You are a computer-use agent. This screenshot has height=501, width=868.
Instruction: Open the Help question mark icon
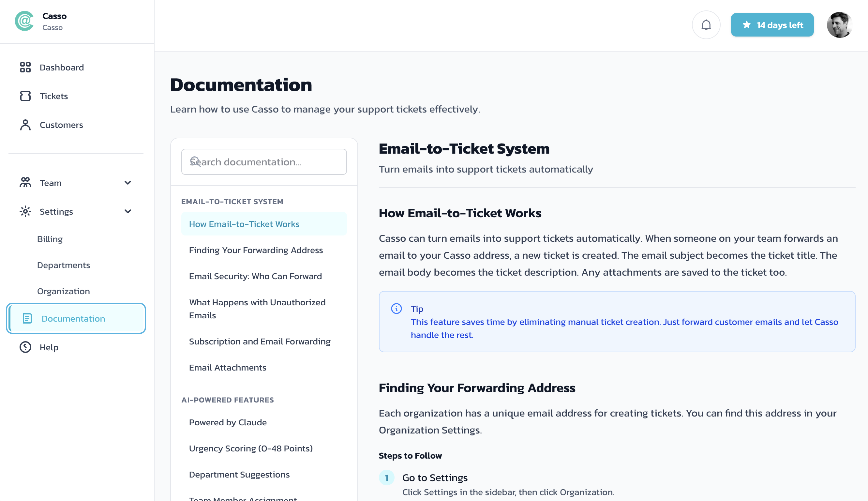coord(25,347)
